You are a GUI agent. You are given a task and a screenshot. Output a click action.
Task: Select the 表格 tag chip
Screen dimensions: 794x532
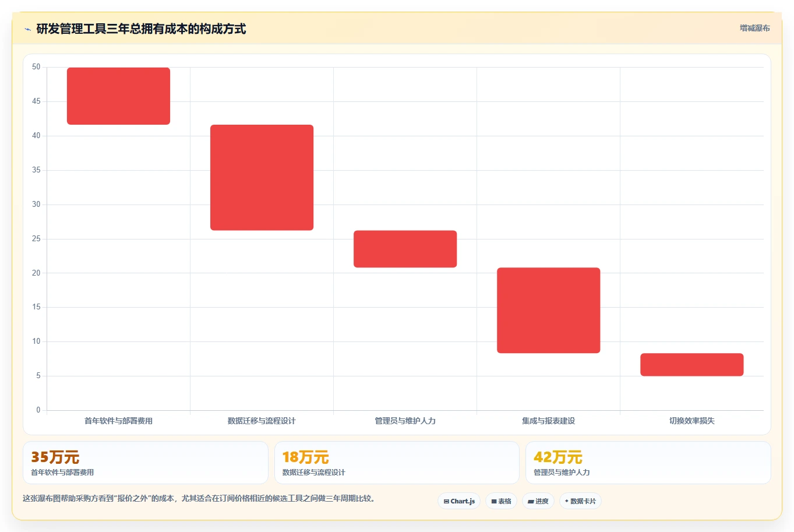click(x=501, y=501)
